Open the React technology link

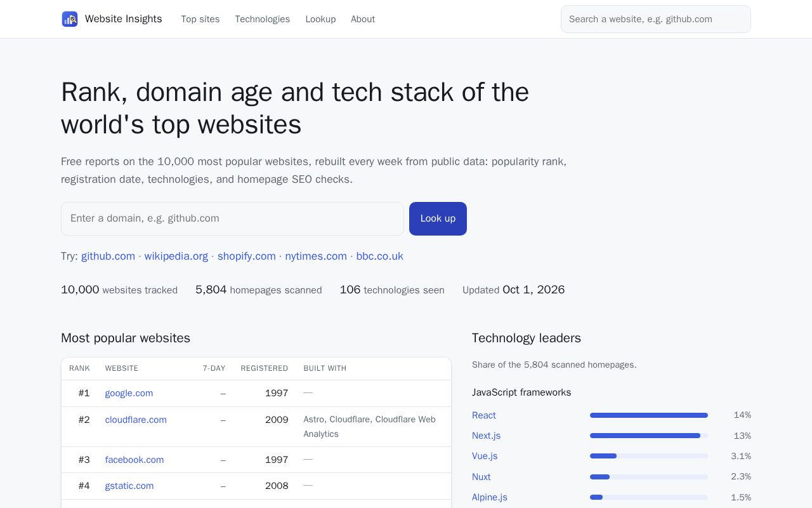[484, 415]
